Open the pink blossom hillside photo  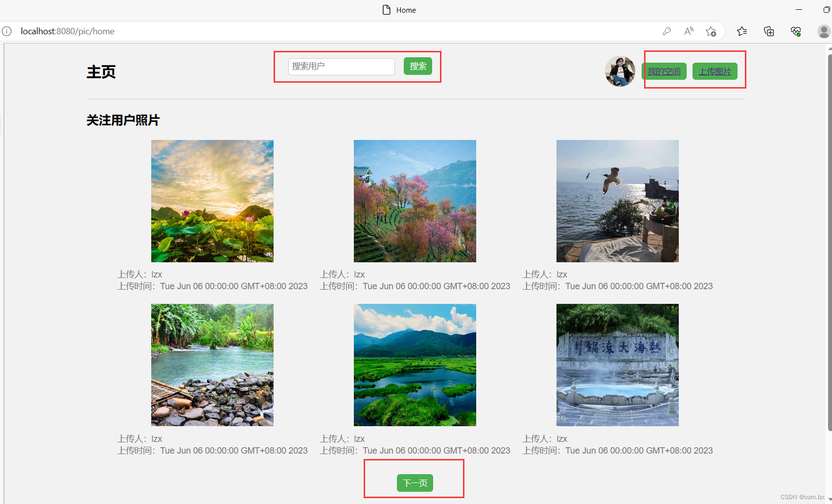pyautogui.click(x=415, y=201)
